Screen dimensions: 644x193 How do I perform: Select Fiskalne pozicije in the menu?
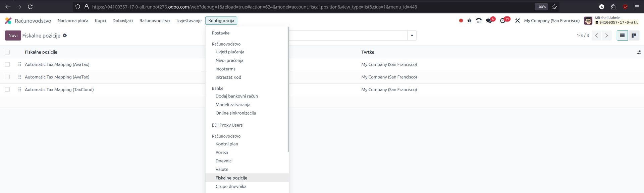tap(231, 178)
